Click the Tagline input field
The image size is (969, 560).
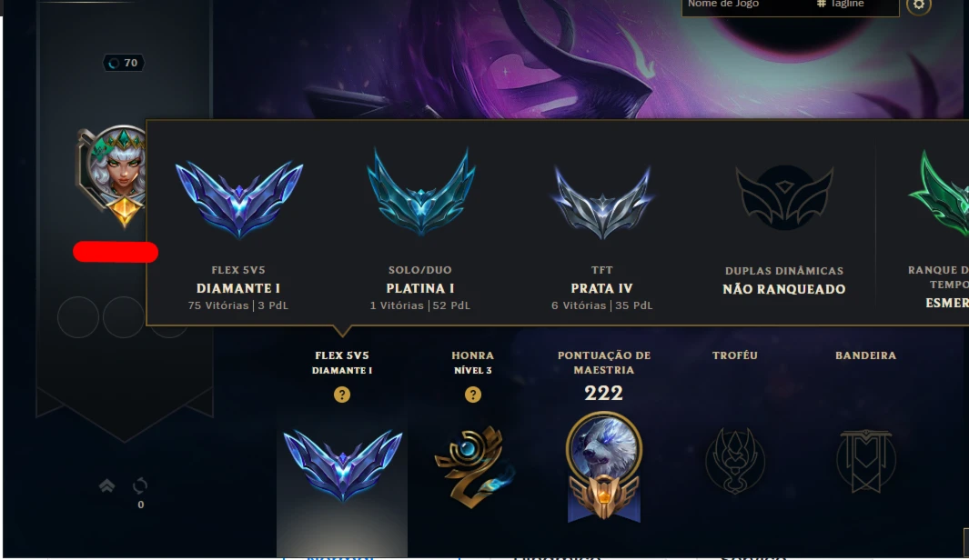click(x=854, y=5)
